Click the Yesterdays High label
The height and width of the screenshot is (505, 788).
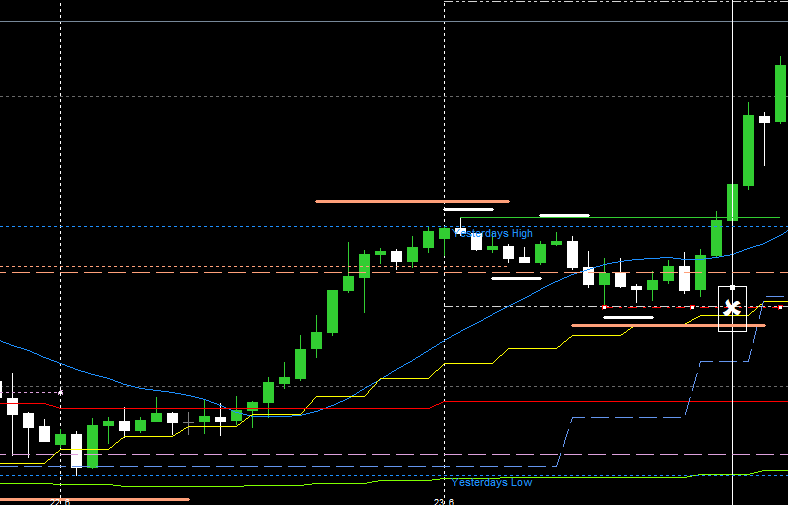pyautogui.click(x=496, y=233)
